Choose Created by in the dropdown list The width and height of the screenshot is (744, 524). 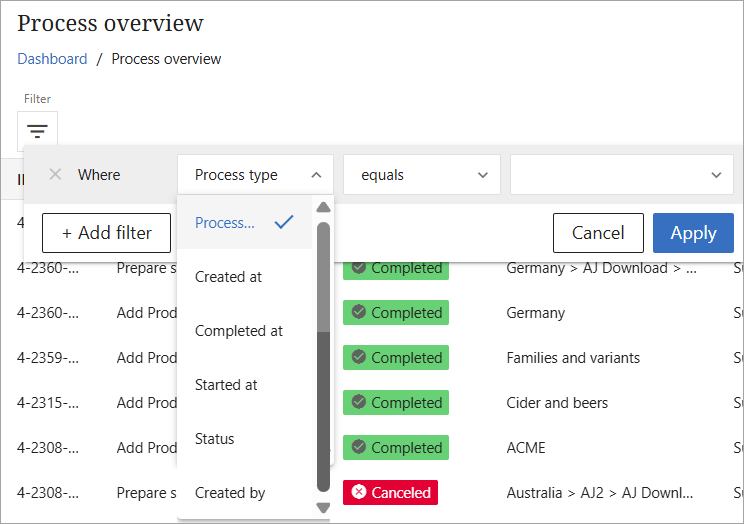click(229, 493)
